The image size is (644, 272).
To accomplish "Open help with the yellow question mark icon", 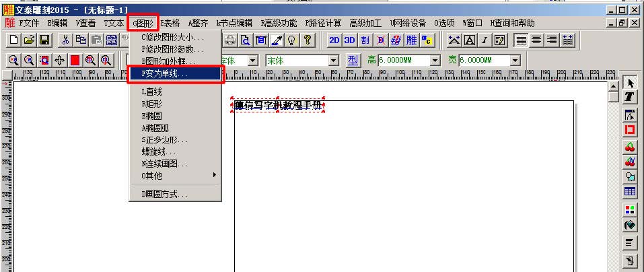I will coord(308,40).
